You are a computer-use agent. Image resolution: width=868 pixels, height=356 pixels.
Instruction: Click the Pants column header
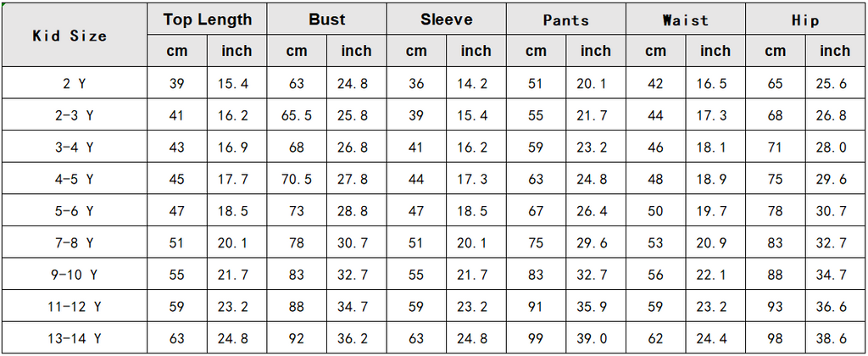(x=565, y=19)
